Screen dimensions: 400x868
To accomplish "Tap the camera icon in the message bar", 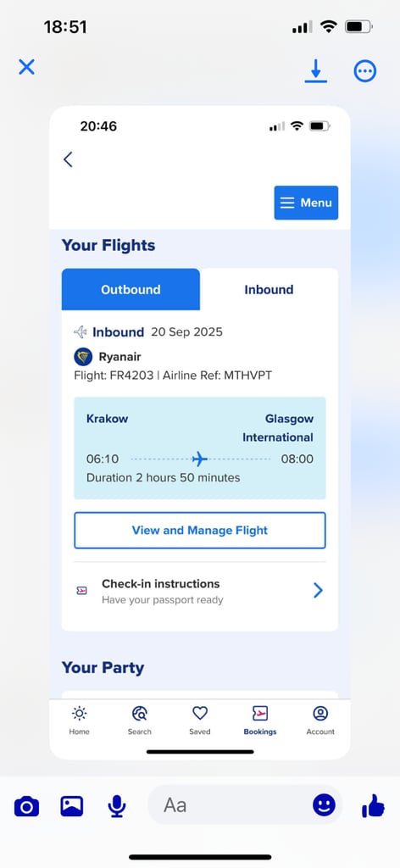I will (26, 806).
